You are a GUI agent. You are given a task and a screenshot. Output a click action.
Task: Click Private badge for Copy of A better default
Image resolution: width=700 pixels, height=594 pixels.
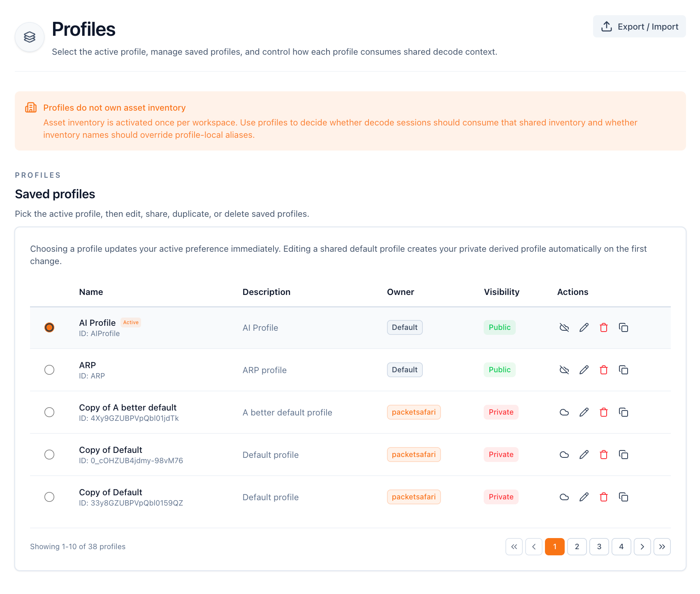click(501, 412)
